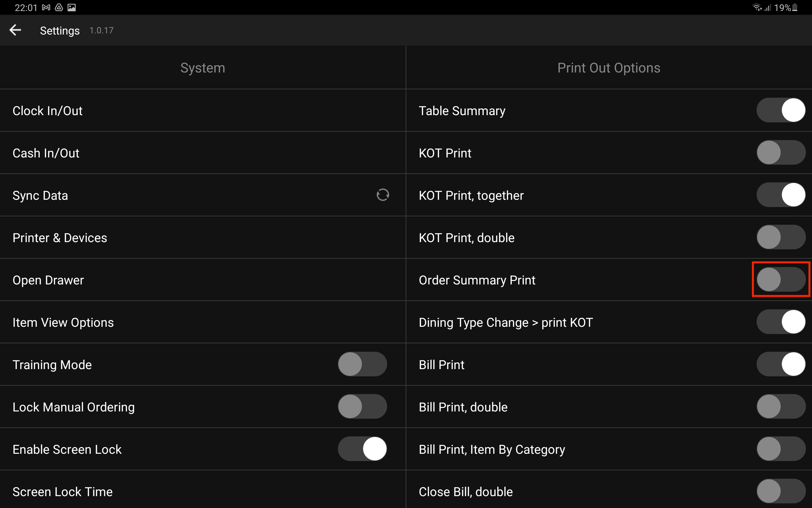Image resolution: width=812 pixels, height=508 pixels.
Task: Disable the Table Summary toggle
Action: tap(781, 110)
